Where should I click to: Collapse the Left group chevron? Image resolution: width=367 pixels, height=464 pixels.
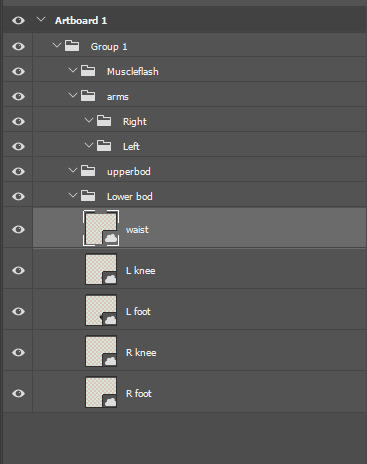pyautogui.click(x=89, y=145)
